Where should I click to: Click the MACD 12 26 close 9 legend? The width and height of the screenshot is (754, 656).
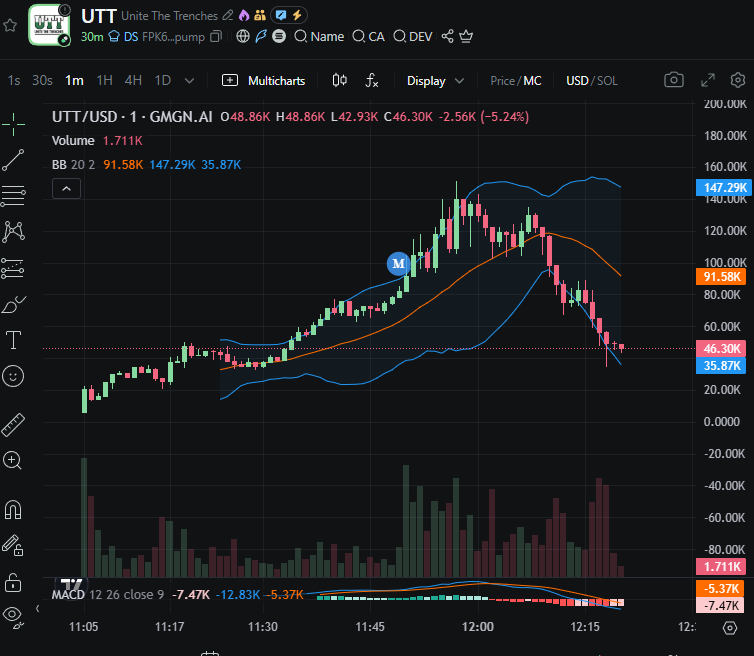pyautogui.click(x=108, y=595)
